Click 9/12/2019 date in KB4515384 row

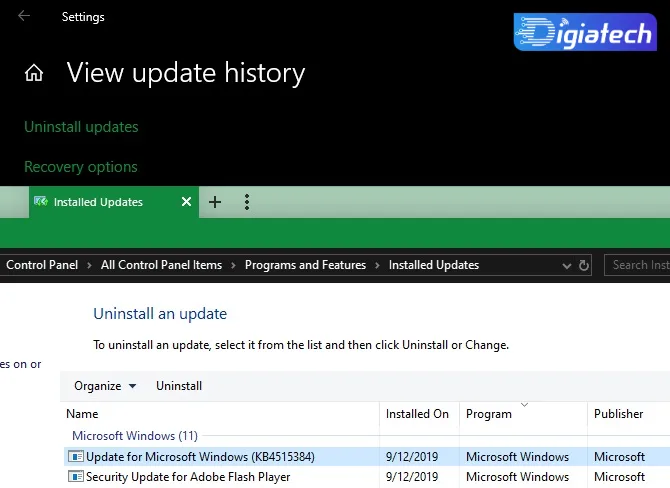(412, 457)
